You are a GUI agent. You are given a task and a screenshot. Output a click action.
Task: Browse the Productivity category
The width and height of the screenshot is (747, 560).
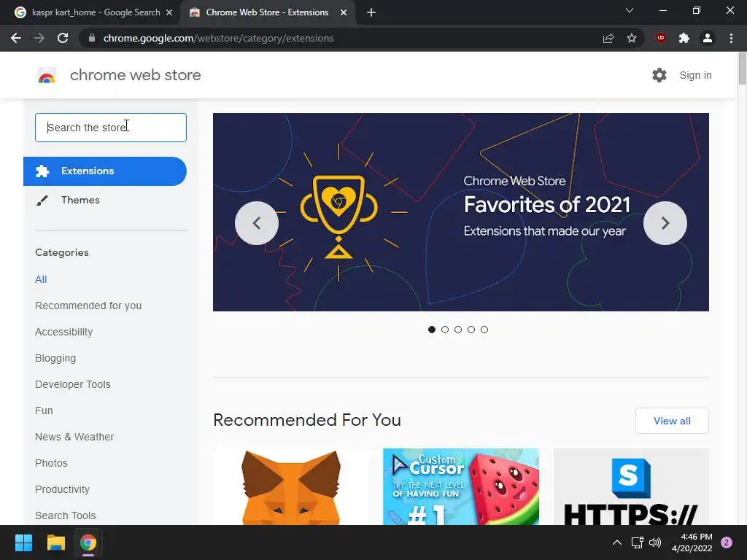[x=63, y=489]
